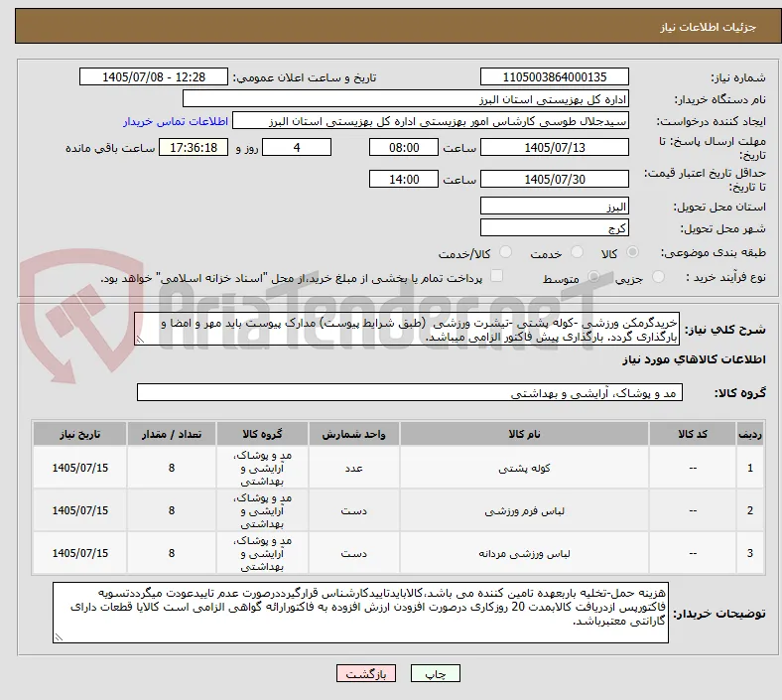Choose the جزیی purchase type radio
Screen dimensions: 782x700
point(658,277)
